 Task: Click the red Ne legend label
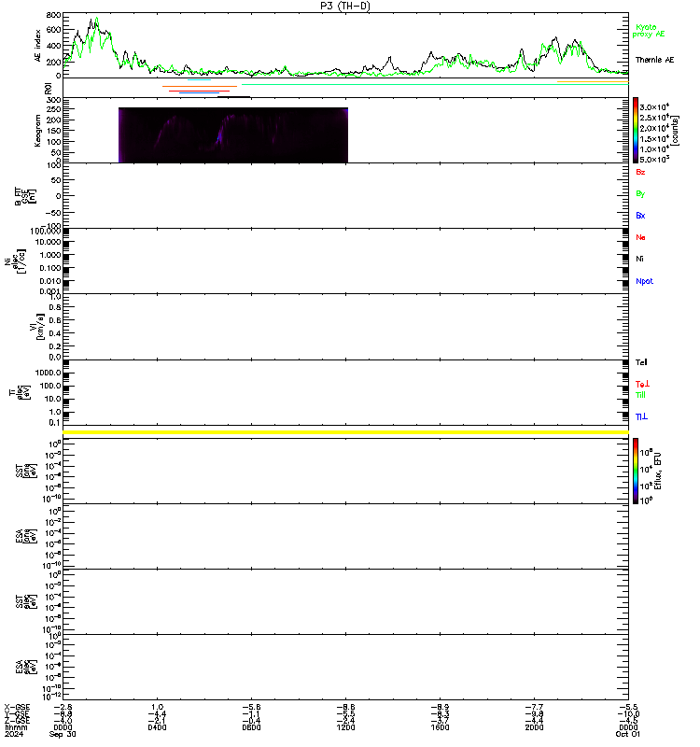point(640,237)
